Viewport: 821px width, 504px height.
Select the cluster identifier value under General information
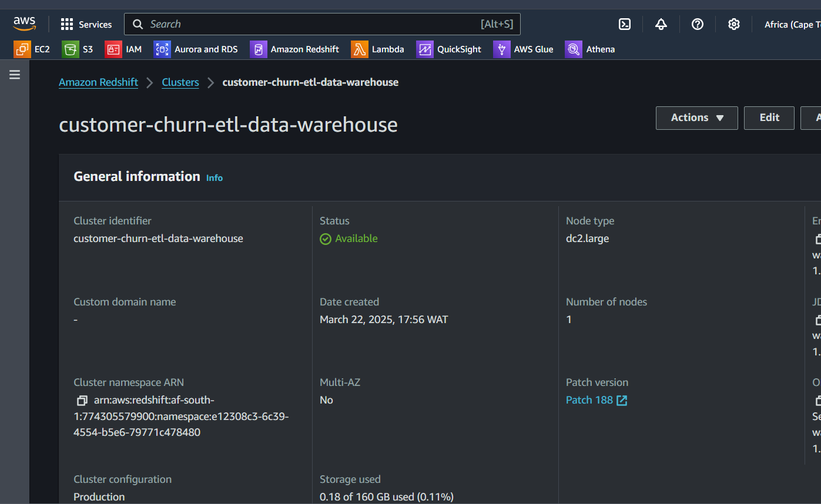click(x=158, y=238)
